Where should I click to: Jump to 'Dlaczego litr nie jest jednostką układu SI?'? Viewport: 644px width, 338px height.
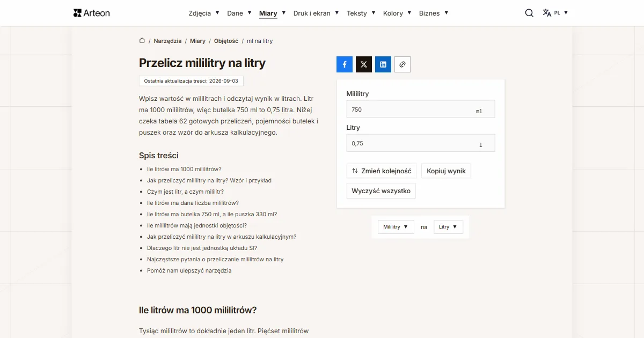pyautogui.click(x=202, y=248)
